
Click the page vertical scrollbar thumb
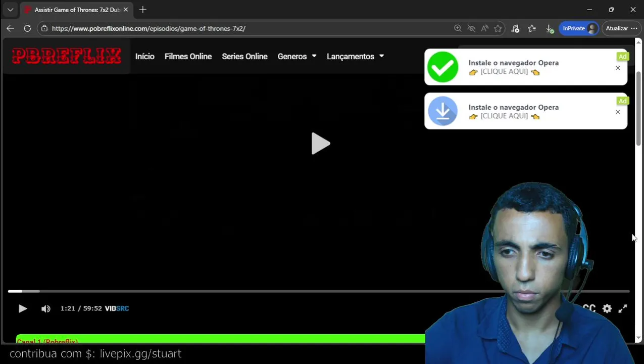pos(638,109)
